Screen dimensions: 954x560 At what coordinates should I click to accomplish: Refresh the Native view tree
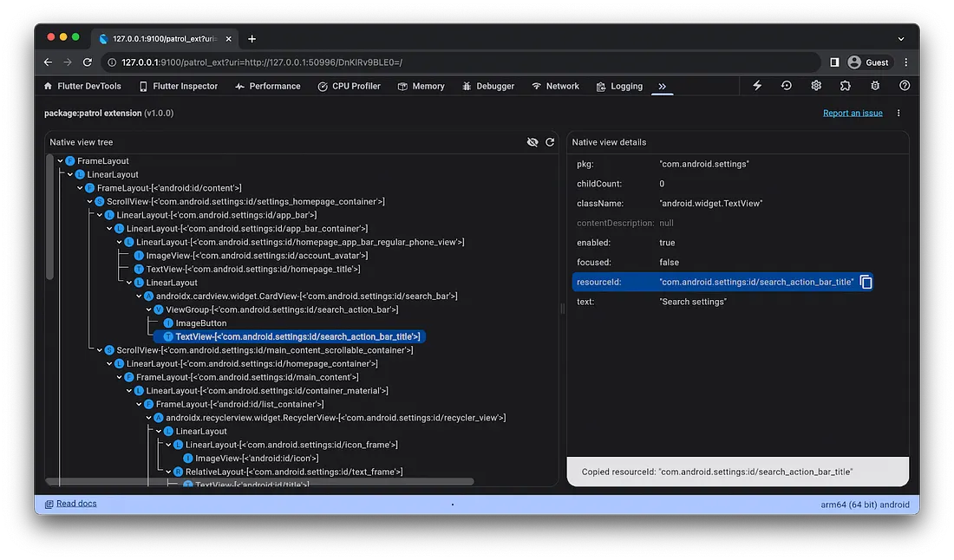pos(550,141)
